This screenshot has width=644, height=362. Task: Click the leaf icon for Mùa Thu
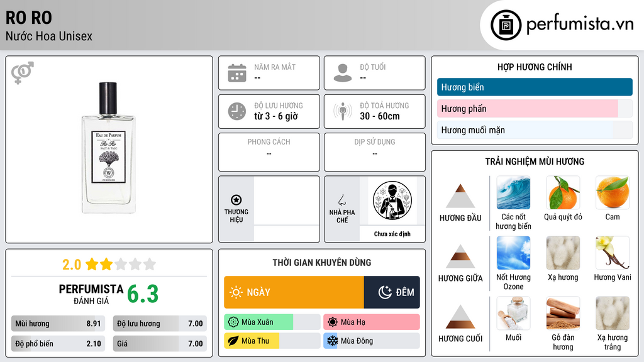[233, 341]
